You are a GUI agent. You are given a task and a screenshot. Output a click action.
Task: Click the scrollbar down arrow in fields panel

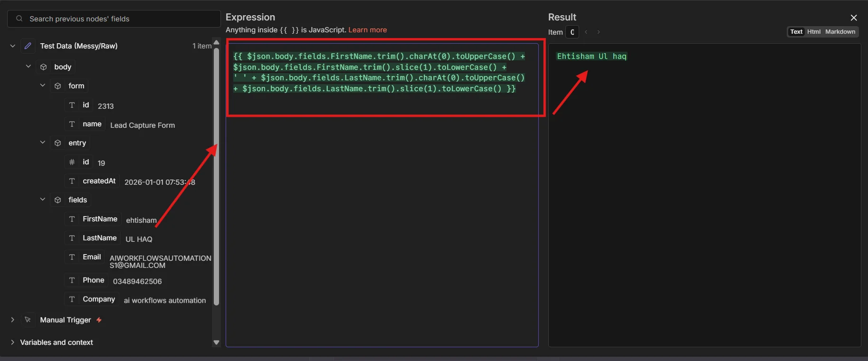click(216, 342)
